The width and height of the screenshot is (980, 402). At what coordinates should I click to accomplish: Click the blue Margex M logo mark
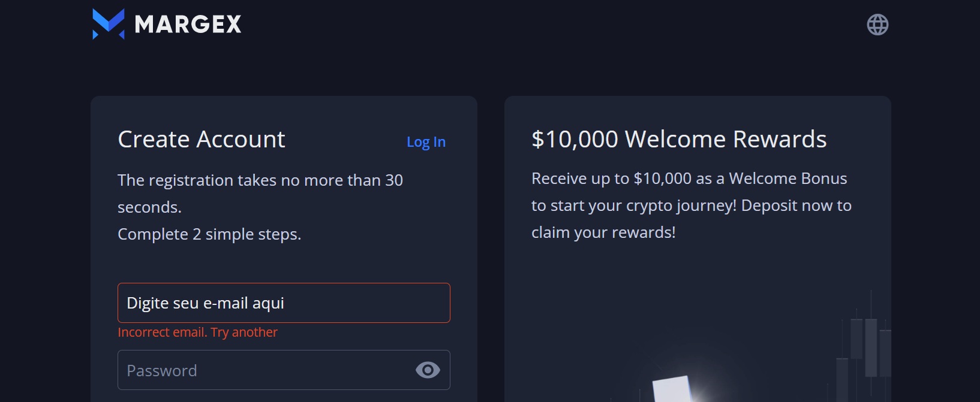click(x=109, y=24)
